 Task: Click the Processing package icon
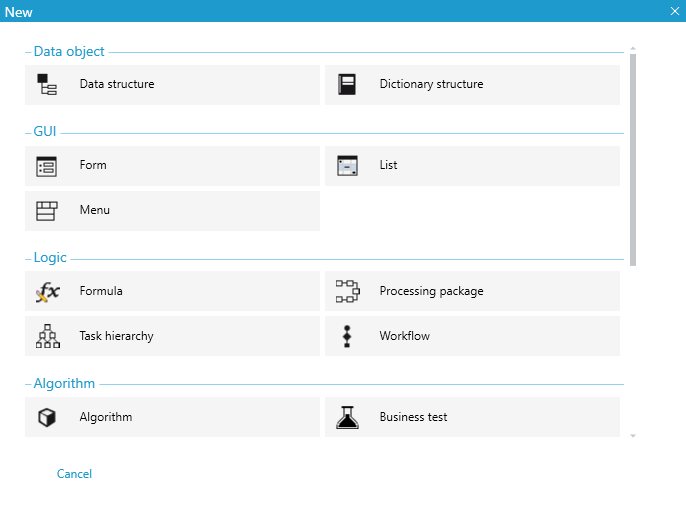(348, 291)
